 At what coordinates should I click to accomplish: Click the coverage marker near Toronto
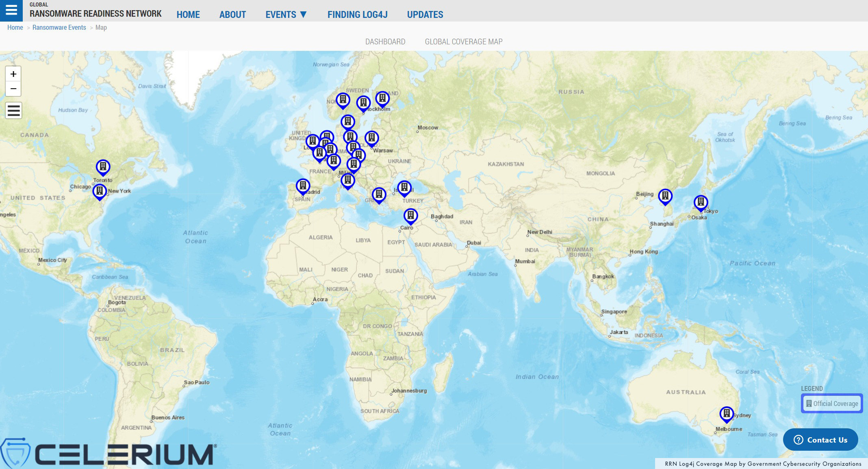pyautogui.click(x=103, y=166)
